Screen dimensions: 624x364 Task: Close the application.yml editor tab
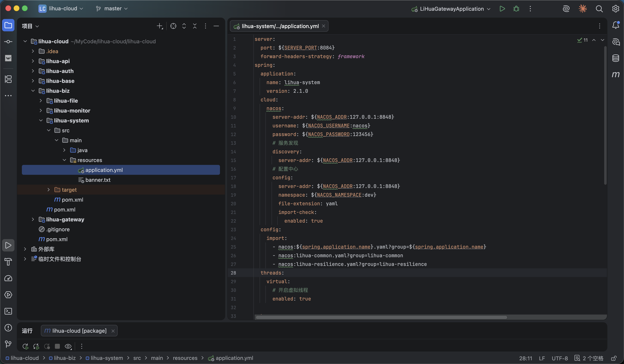pos(323,26)
